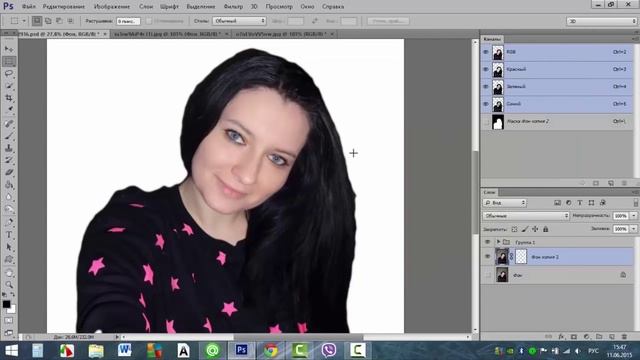The image size is (640, 360).
Task: Select the Dodge tool
Action: pos(9,209)
